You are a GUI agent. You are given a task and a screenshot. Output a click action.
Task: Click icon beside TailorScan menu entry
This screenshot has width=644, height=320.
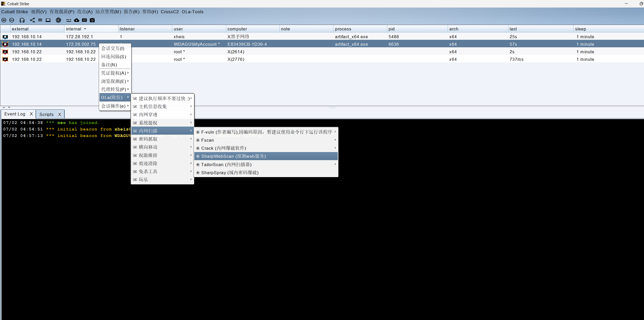pos(198,165)
